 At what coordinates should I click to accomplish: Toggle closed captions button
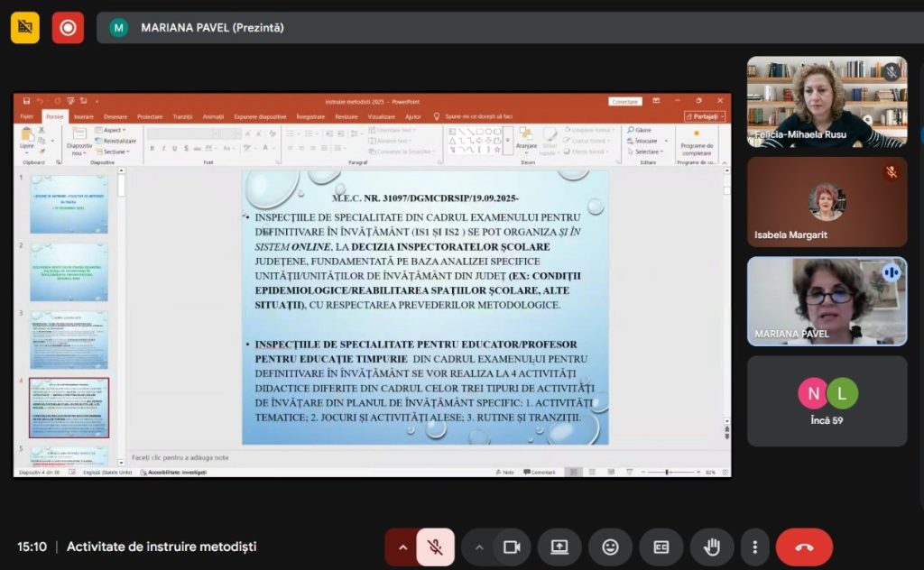pos(661,547)
